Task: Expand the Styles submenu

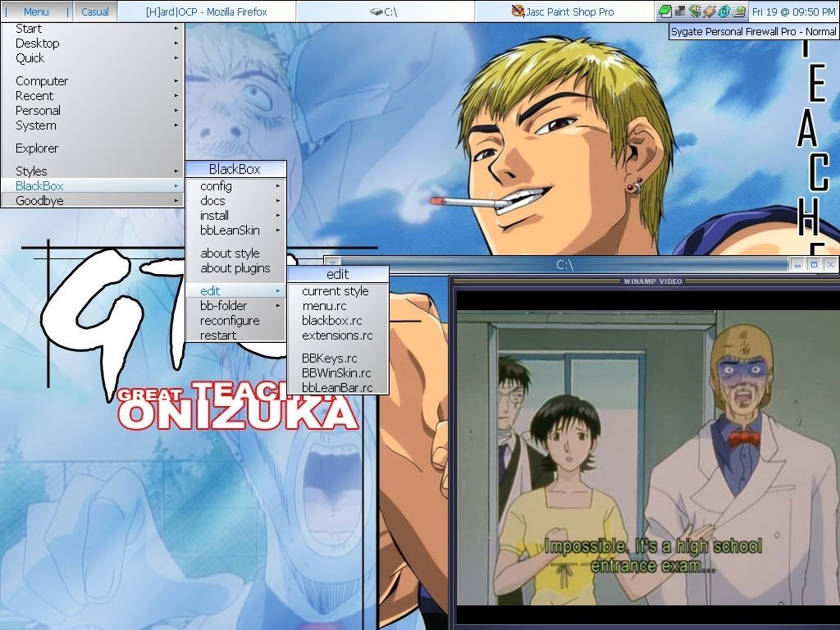Action: pyautogui.click(x=93, y=171)
